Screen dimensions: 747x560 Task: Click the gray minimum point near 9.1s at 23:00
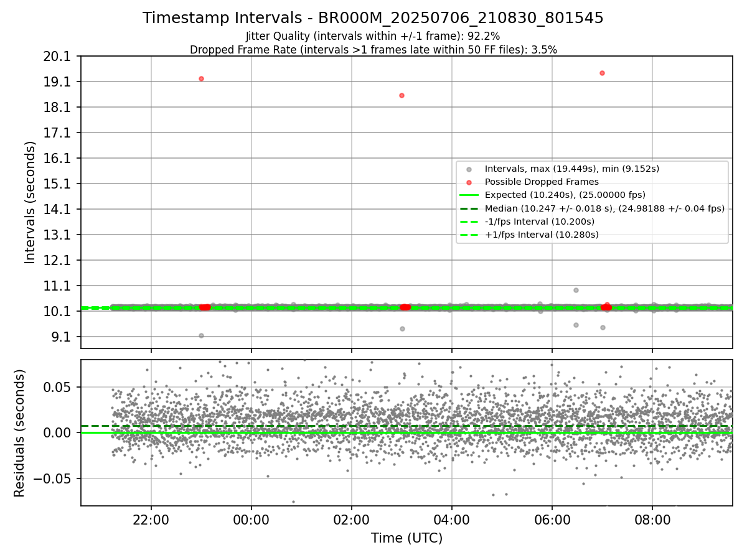(201, 335)
